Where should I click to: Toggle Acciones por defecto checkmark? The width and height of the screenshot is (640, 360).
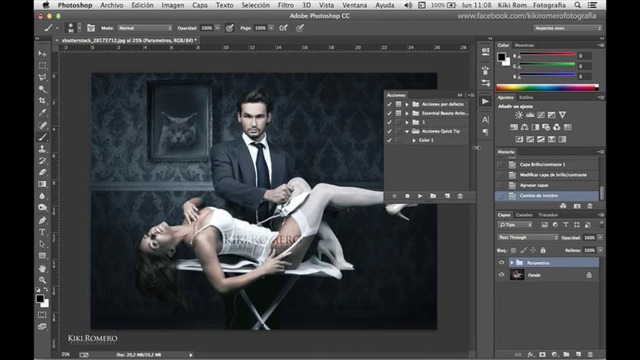pos(389,104)
